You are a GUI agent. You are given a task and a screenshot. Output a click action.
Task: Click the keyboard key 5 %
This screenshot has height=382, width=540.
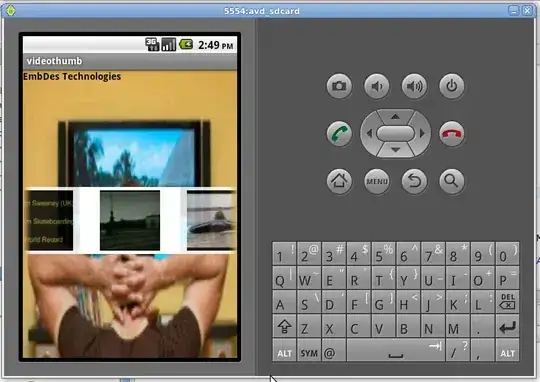(383, 254)
